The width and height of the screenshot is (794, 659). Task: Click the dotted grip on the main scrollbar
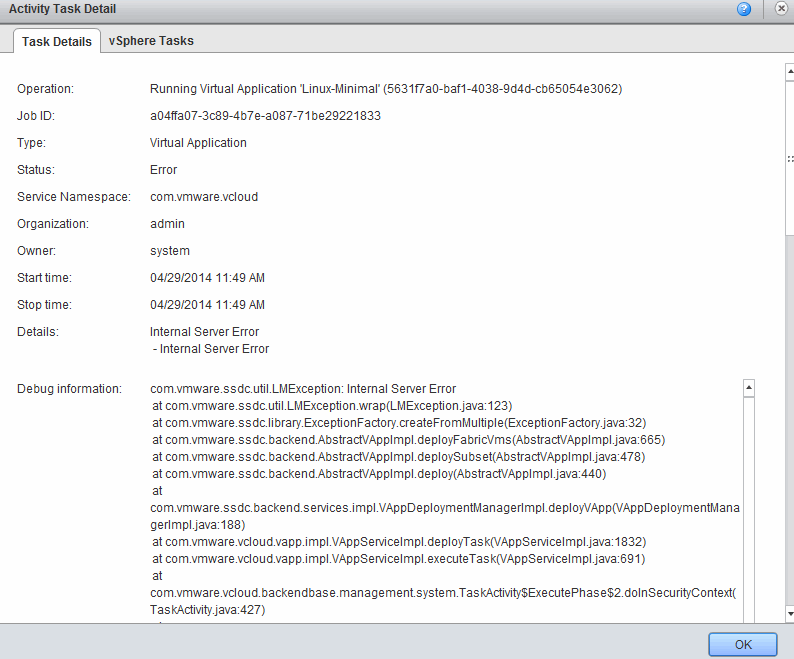789,159
